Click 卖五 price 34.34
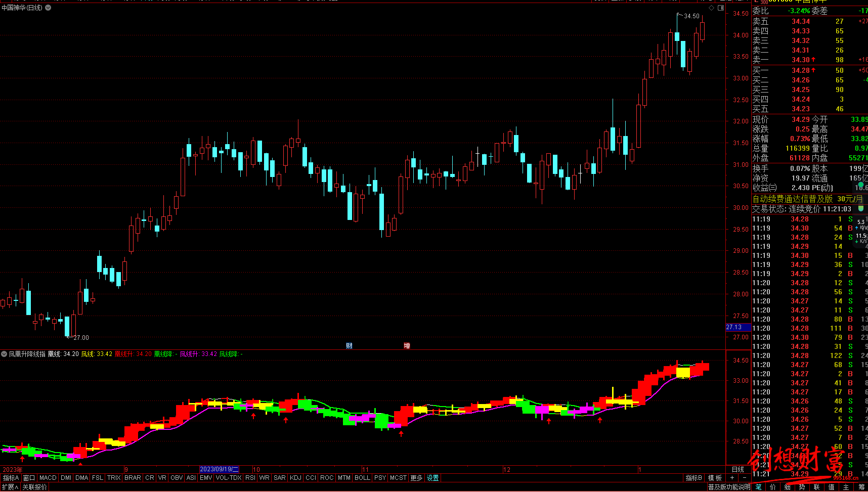The width and height of the screenshot is (868, 492). point(800,21)
